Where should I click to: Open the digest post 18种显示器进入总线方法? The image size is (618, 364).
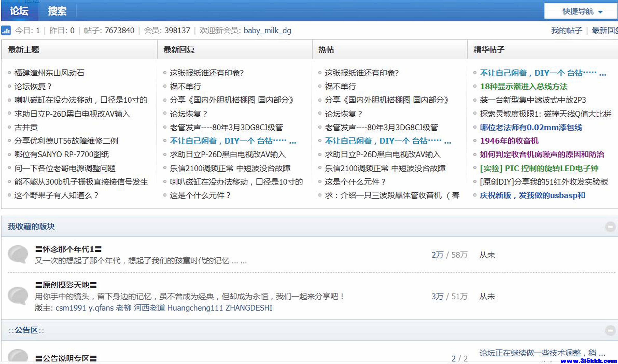(x=524, y=86)
